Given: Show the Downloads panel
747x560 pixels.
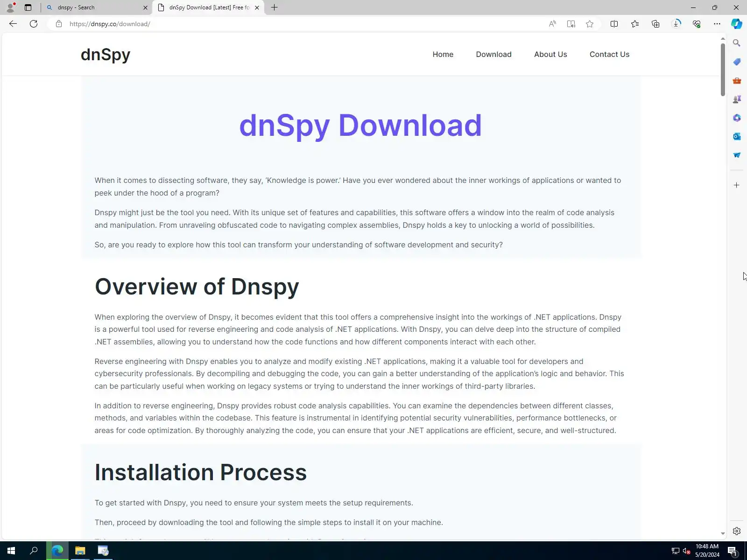Looking at the screenshot, I should (676, 24).
